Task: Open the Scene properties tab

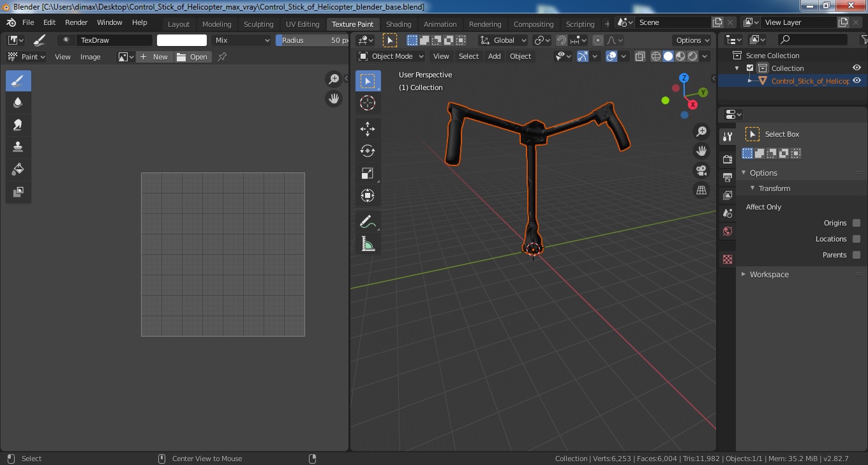Action: [727, 213]
